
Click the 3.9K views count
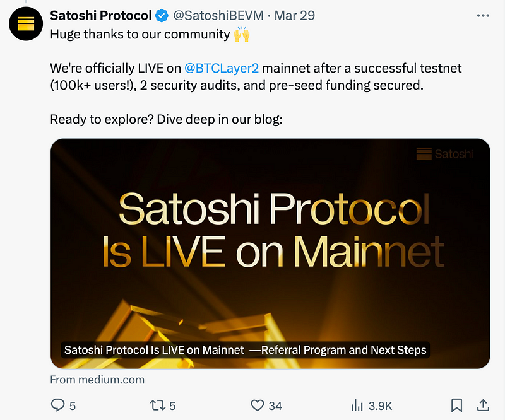tap(381, 406)
